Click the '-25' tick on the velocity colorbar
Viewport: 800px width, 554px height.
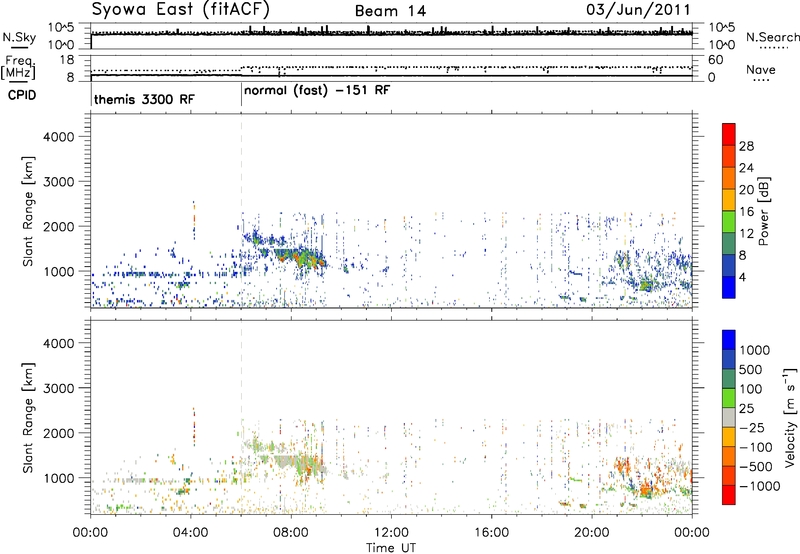[752, 428]
